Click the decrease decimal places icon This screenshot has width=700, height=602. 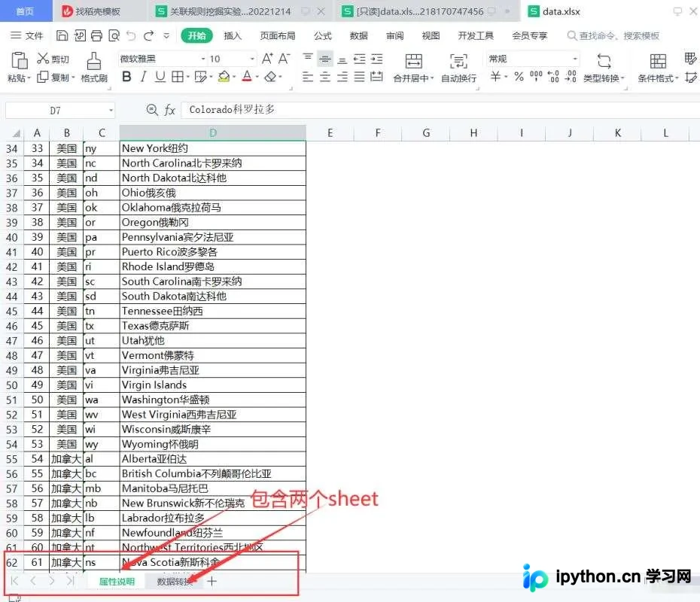tap(571, 77)
